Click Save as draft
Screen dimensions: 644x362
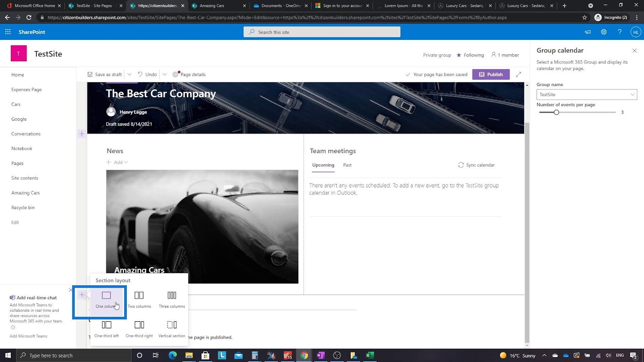[x=105, y=74]
